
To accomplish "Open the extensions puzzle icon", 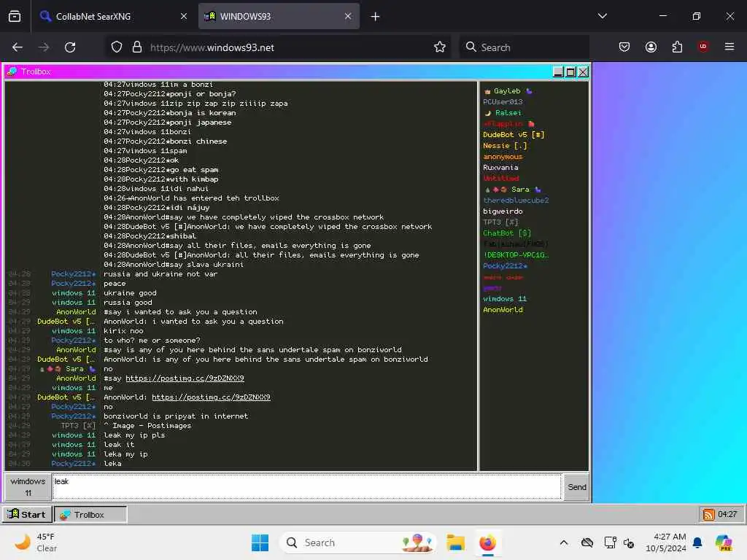I will pyautogui.click(x=677, y=47).
